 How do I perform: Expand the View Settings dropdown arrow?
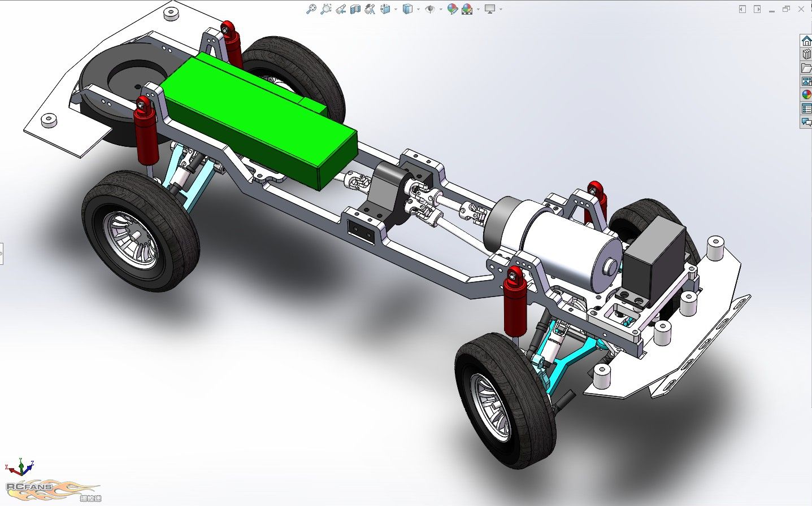pos(501,9)
